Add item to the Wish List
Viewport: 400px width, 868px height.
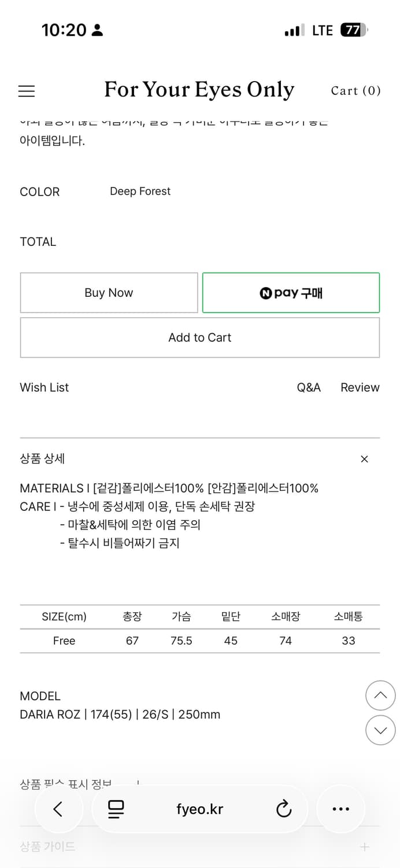point(44,388)
